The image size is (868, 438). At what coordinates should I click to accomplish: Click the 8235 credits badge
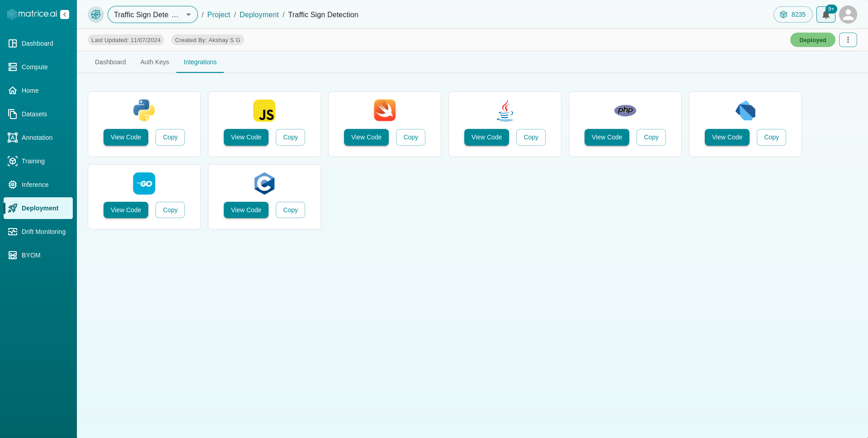[793, 14]
